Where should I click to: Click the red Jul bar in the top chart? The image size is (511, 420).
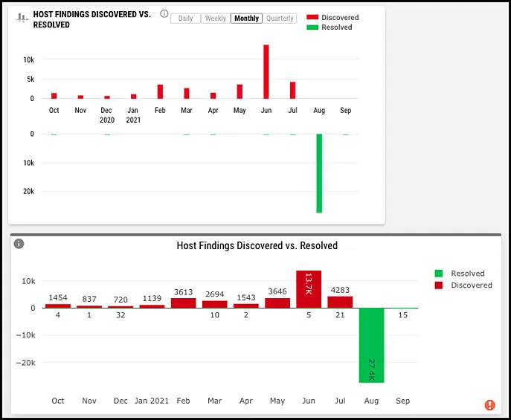(x=292, y=90)
